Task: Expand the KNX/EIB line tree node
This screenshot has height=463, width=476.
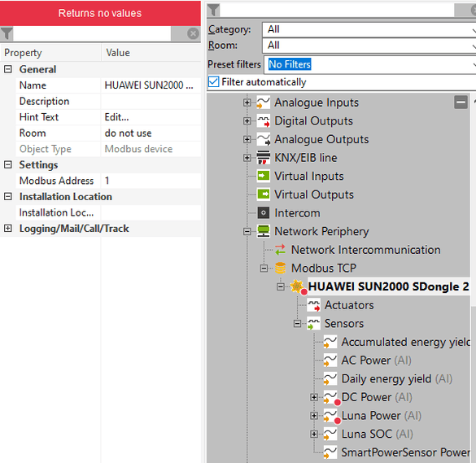Action: pos(247,158)
